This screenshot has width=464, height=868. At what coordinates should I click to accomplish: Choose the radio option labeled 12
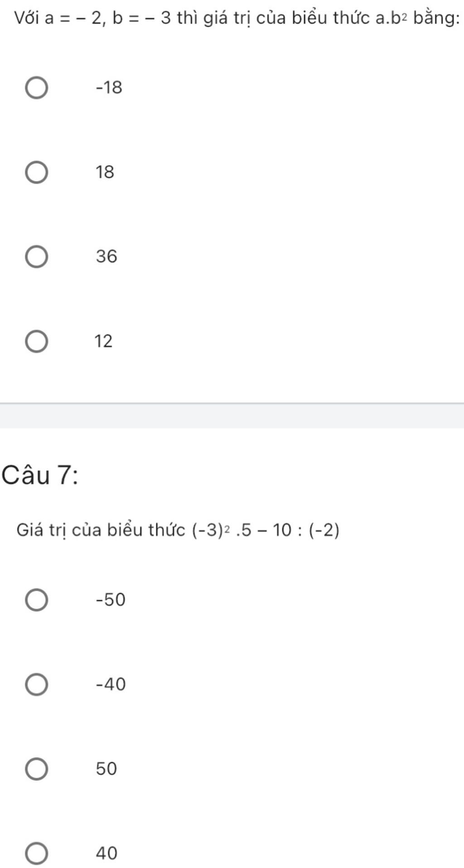pos(36,341)
